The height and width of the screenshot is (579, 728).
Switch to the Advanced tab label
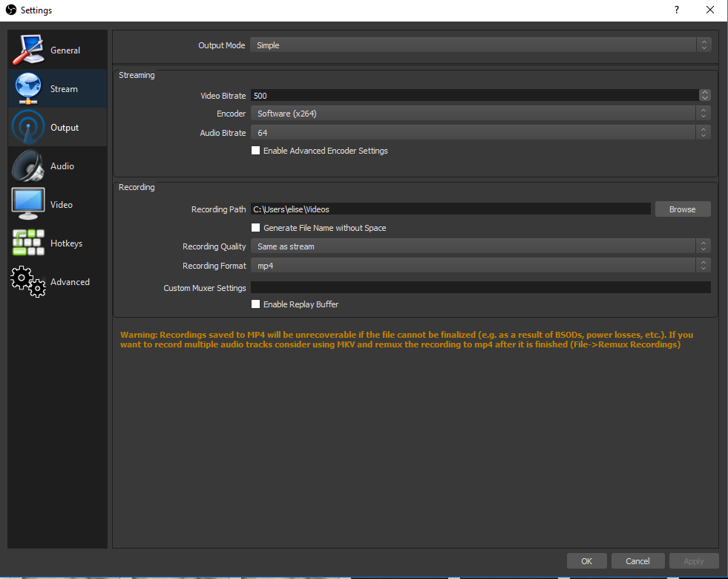70,282
